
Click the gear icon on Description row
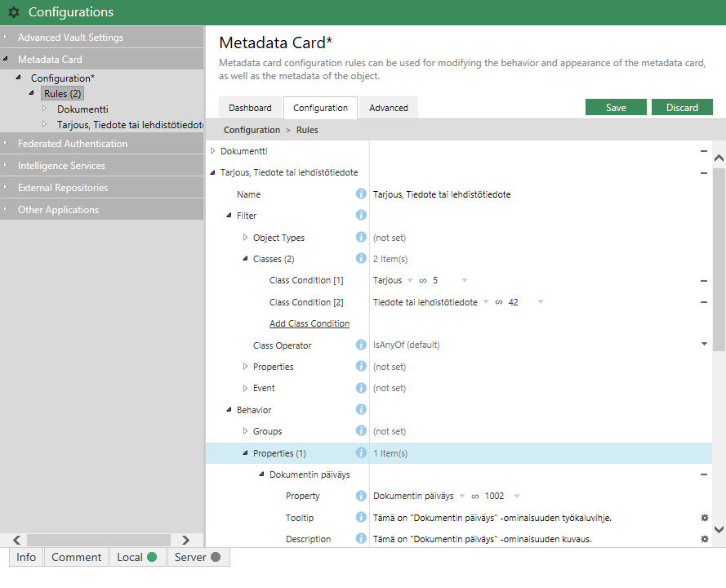[704, 539]
